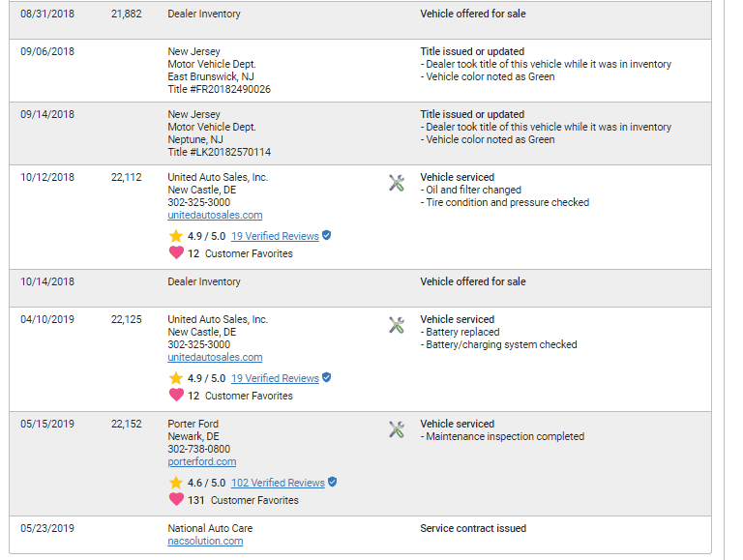
Task: View 19 Verified Reviews in the 04/10/2019 entry
Action: 275,378
